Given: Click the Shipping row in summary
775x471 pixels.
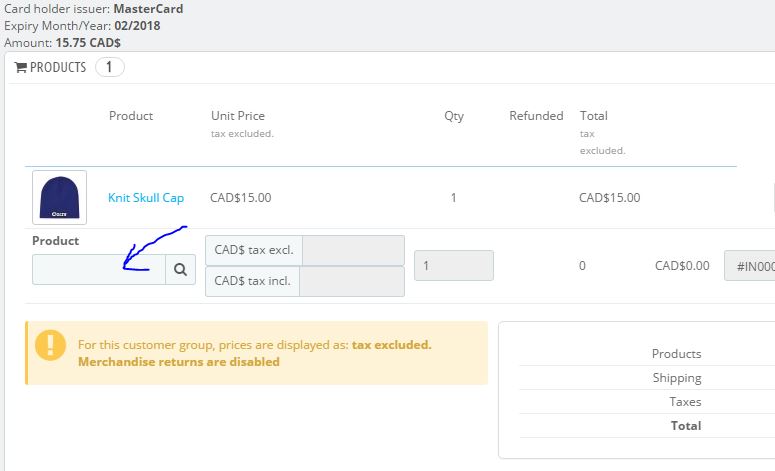Looking at the screenshot, I should click(x=677, y=378).
